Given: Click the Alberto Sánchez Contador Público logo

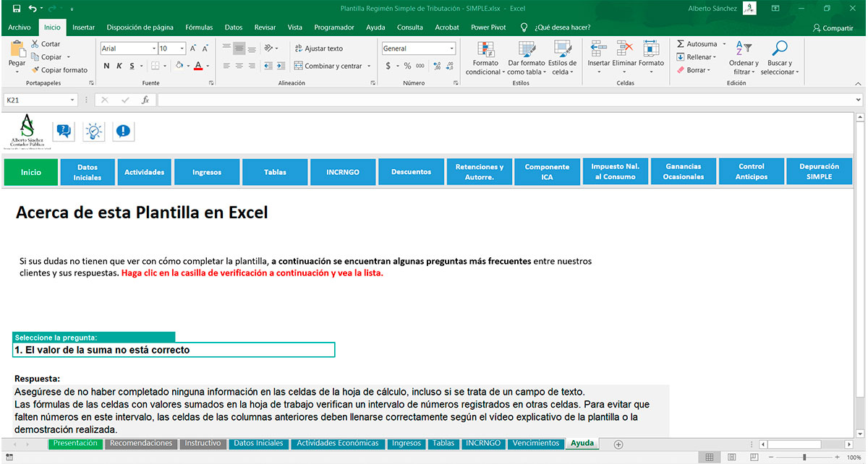Looking at the screenshot, I should click(27, 131).
